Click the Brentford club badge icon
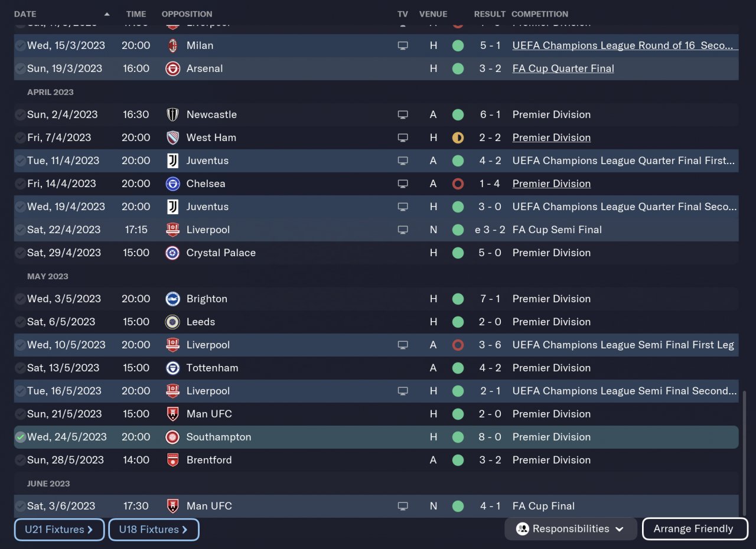The image size is (756, 549). (172, 460)
